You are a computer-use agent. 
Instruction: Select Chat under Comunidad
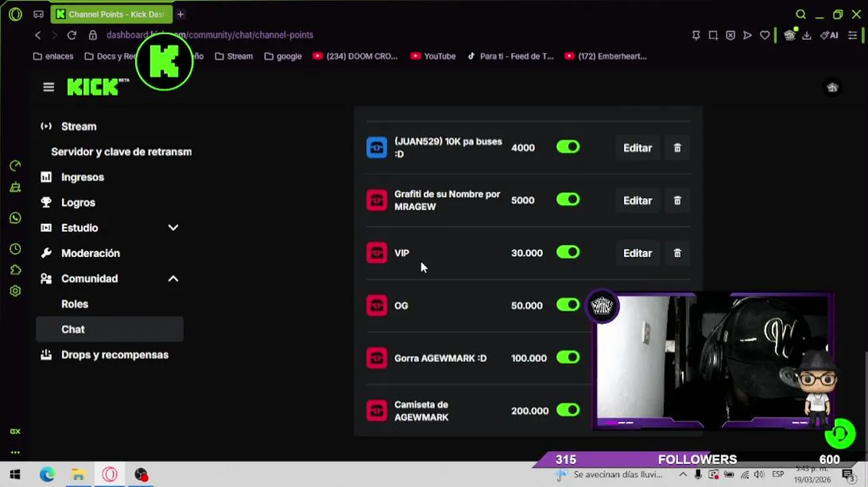(x=110, y=329)
